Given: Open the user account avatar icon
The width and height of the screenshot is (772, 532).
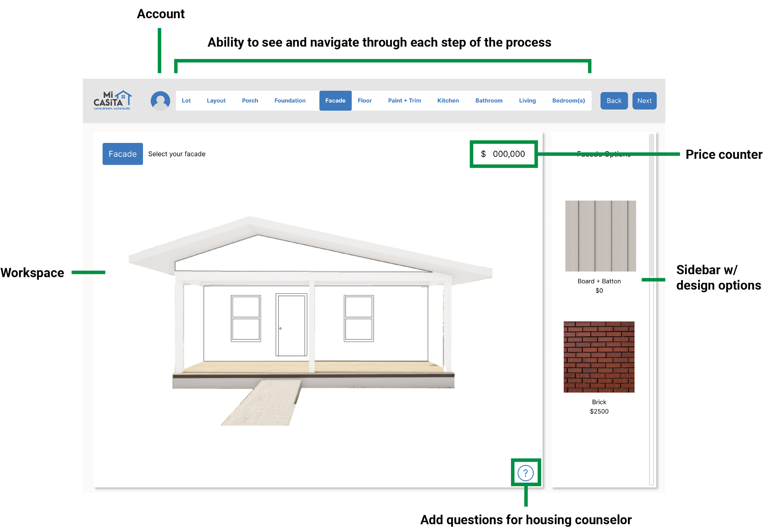Looking at the screenshot, I should 160,101.
